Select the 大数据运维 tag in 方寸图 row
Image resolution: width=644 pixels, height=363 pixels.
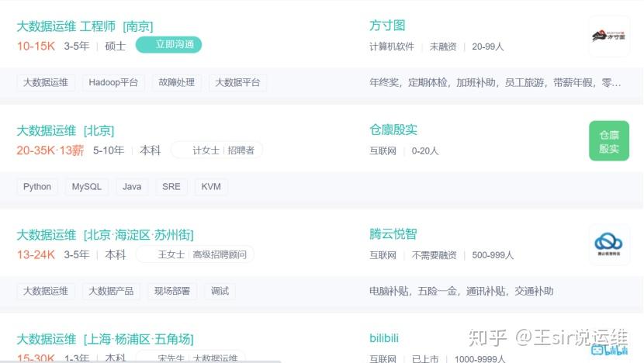(46, 82)
